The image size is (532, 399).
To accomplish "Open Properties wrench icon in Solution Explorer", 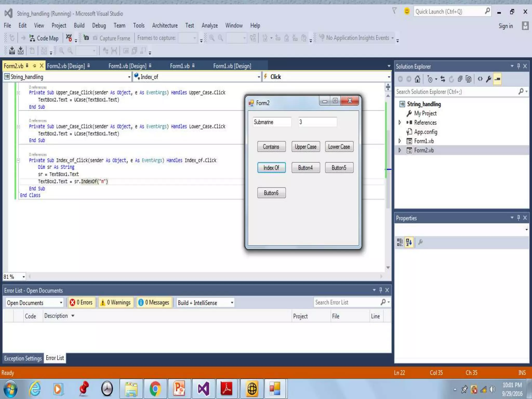I will (x=488, y=79).
